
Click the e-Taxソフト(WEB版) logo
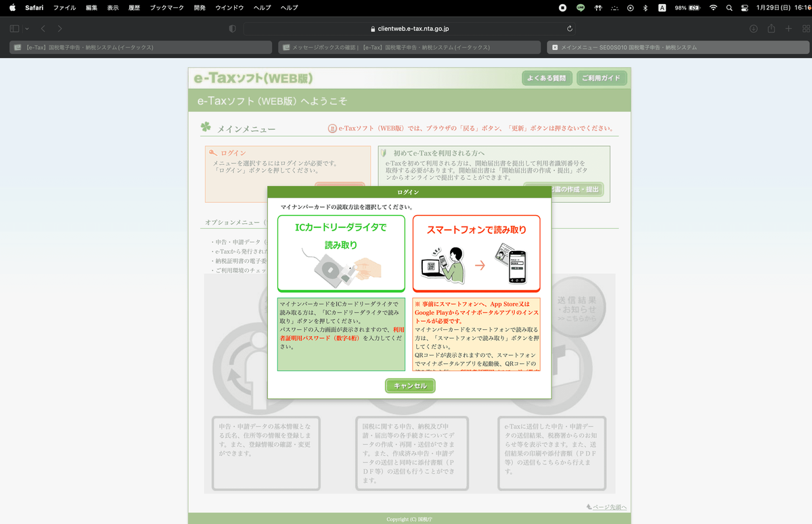point(253,78)
